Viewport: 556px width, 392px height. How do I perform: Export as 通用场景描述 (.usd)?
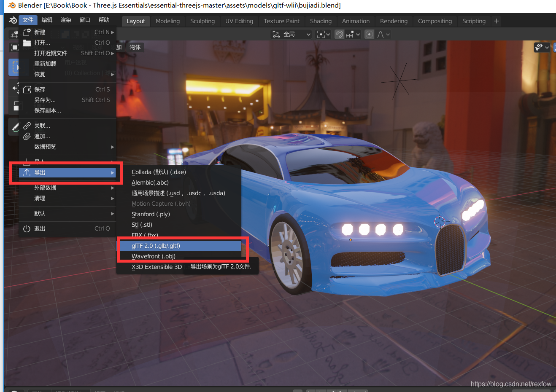[179, 193]
